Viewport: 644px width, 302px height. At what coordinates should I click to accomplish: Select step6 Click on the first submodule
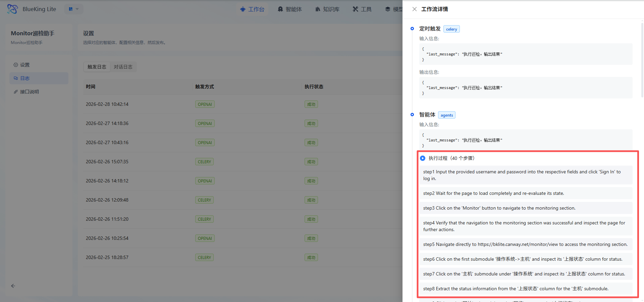(x=526, y=259)
